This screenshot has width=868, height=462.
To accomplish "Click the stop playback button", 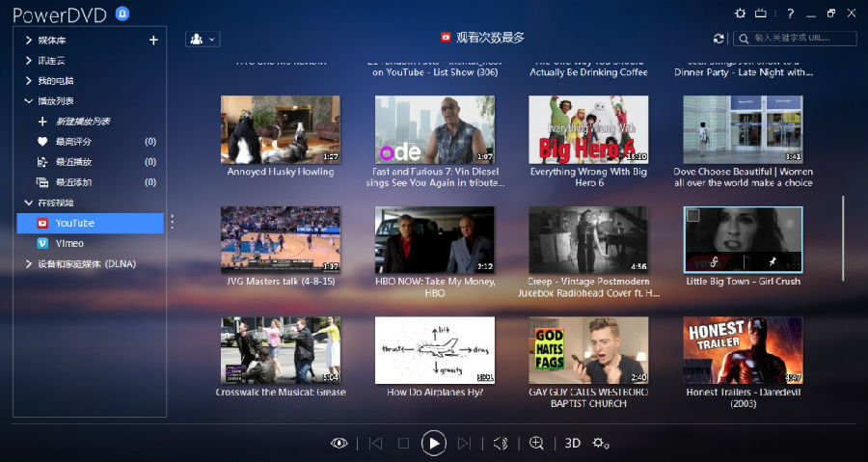I will pos(403,443).
